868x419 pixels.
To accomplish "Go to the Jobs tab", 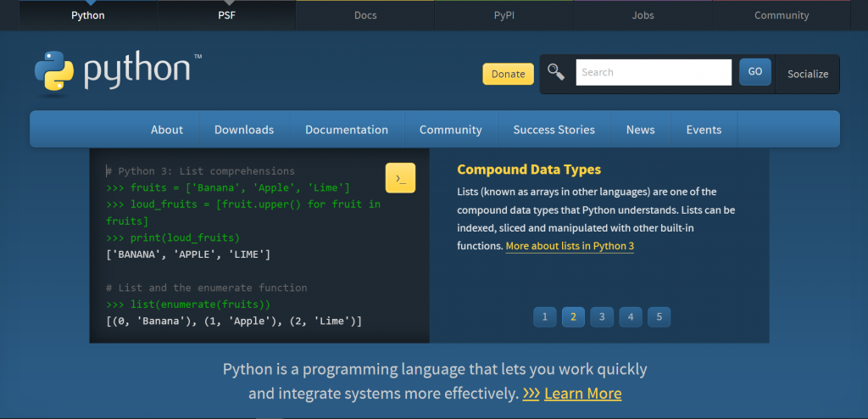I will pos(643,15).
